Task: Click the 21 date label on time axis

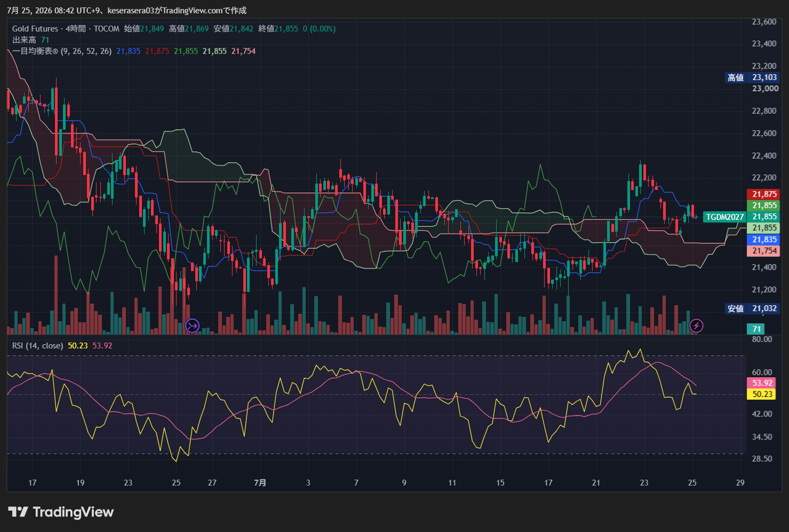Action: tap(596, 483)
